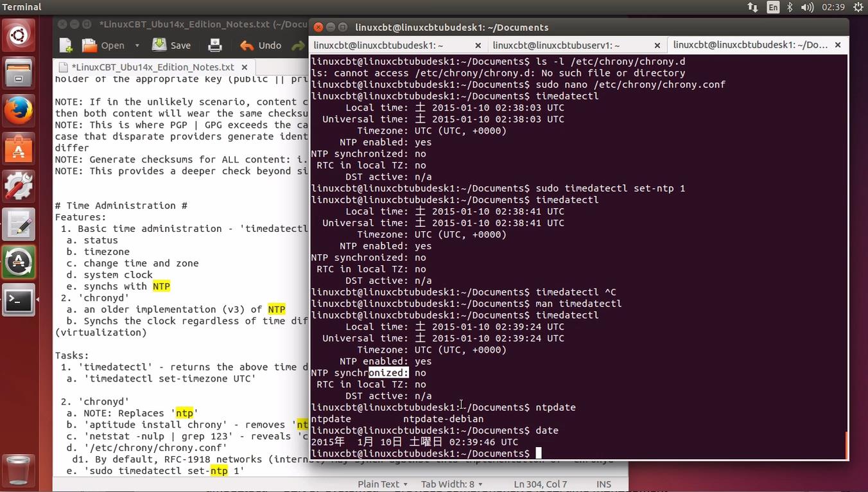Open Tab Width dropdown in gedit
The height and width of the screenshot is (492, 868).
coord(452,484)
